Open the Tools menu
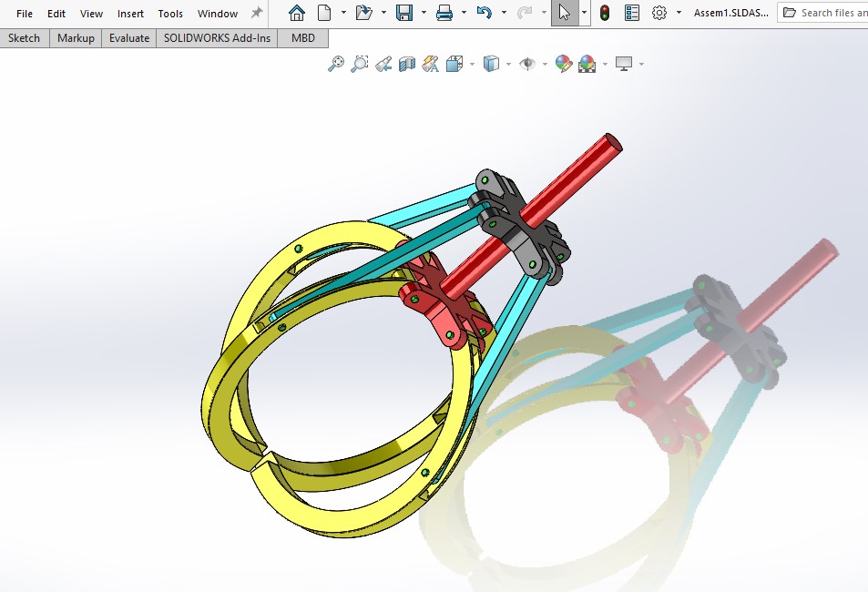Image resolution: width=868 pixels, height=592 pixels. pyautogui.click(x=170, y=14)
